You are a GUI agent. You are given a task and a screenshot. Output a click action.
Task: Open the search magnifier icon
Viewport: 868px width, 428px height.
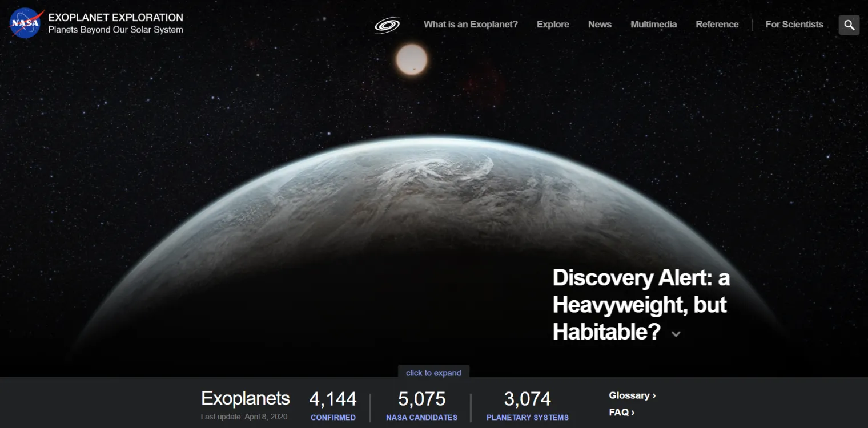[849, 25]
